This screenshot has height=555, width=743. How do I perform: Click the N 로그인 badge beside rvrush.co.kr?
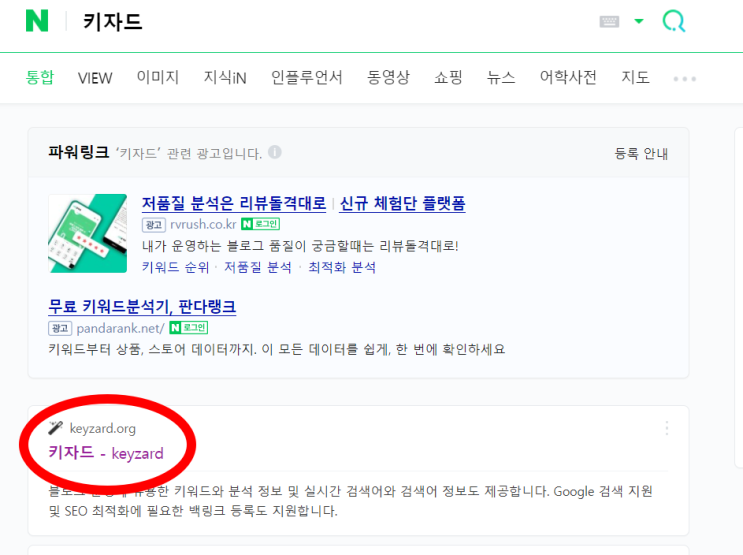[261, 224]
